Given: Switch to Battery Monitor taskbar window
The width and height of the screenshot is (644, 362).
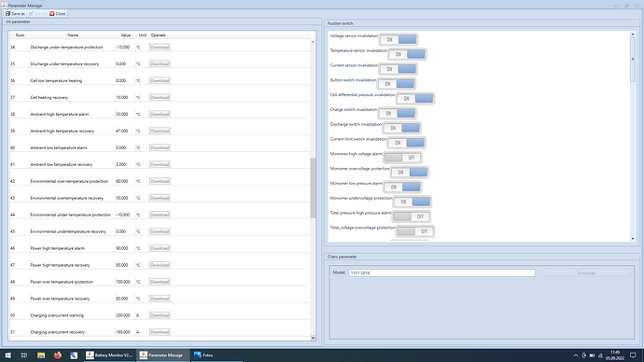Looking at the screenshot, I should 109,355.
